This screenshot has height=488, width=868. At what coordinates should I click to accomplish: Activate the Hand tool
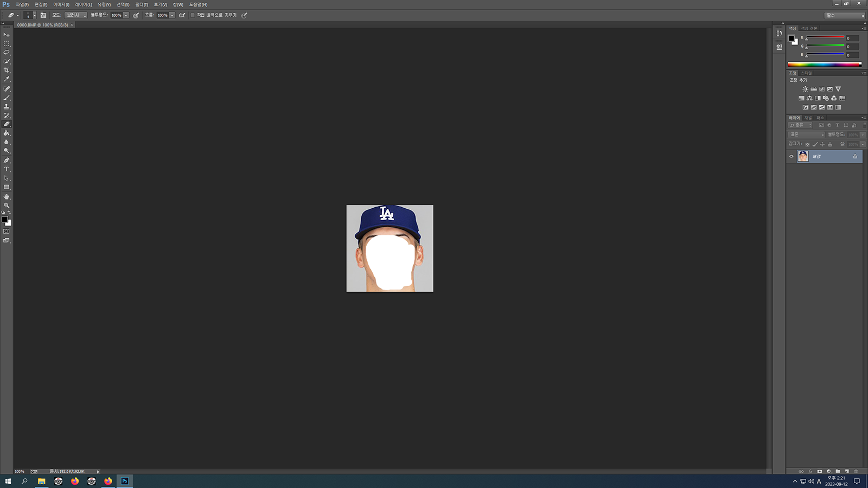7,196
